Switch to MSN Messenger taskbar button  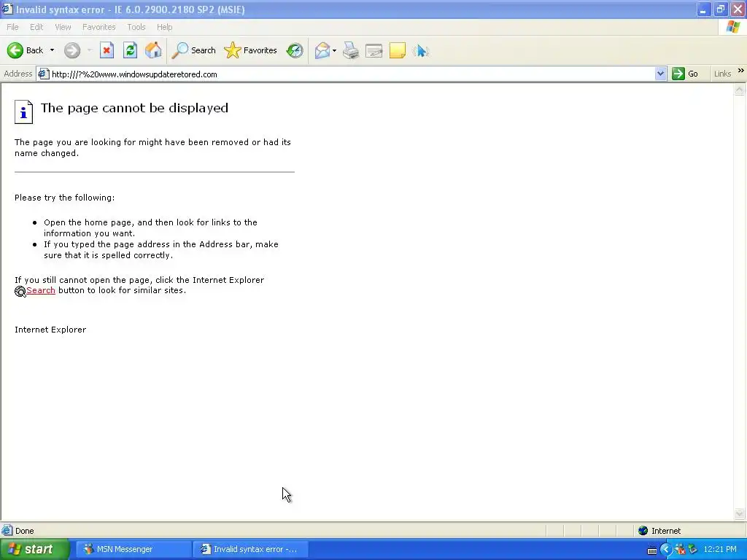(133, 550)
